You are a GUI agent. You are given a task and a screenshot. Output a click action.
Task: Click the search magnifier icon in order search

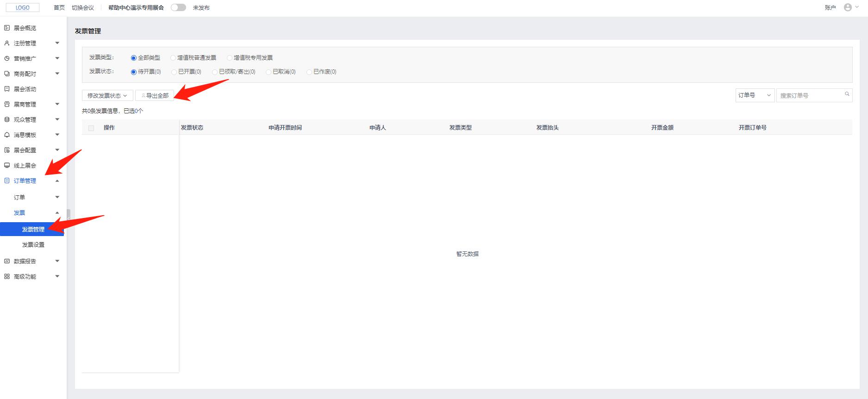click(x=847, y=94)
